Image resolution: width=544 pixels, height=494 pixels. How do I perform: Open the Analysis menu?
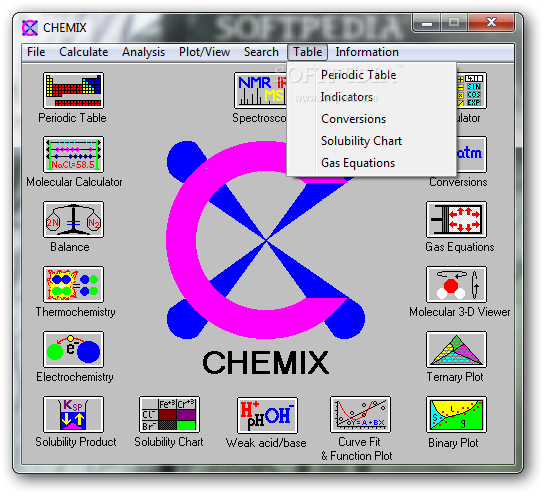click(x=143, y=52)
